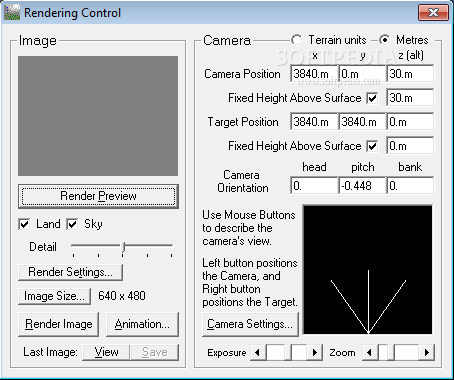454x380 pixels.
Task: Select the Metres radio button
Action: [x=384, y=40]
